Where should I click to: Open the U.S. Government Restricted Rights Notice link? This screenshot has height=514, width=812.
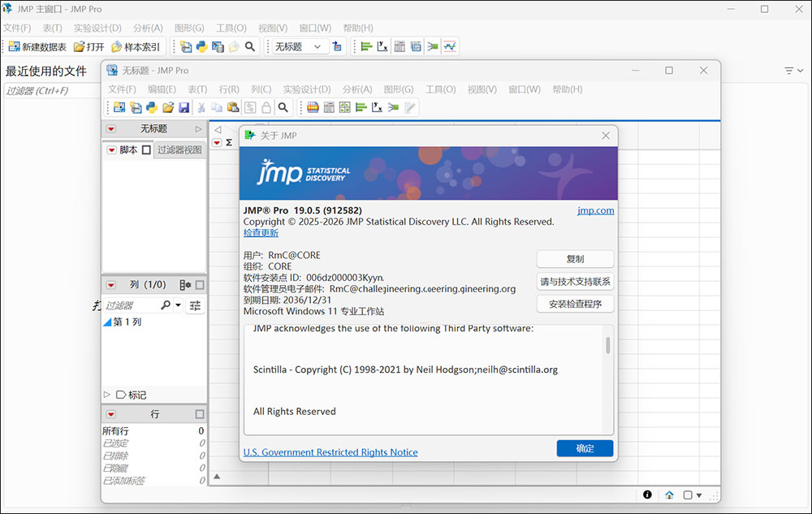click(330, 452)
